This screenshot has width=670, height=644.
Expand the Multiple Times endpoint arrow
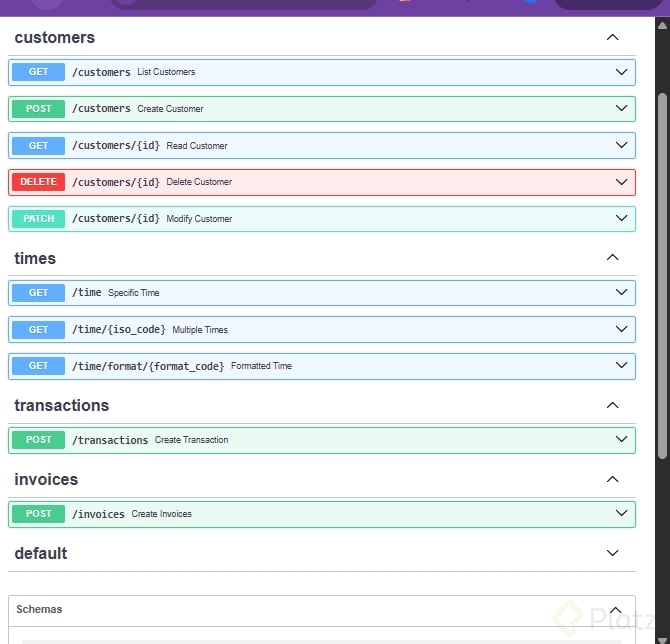pos(621,329)
